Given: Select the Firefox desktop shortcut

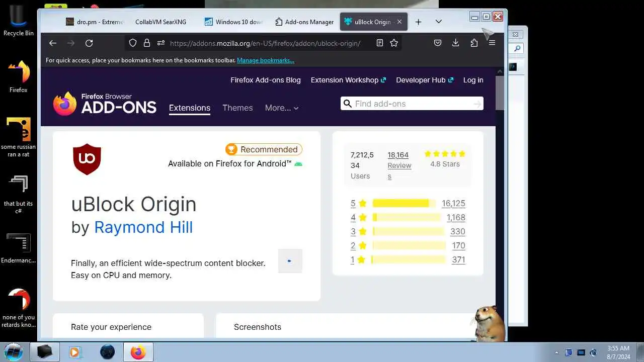Looking at the screenshot, I should (19, 76).
